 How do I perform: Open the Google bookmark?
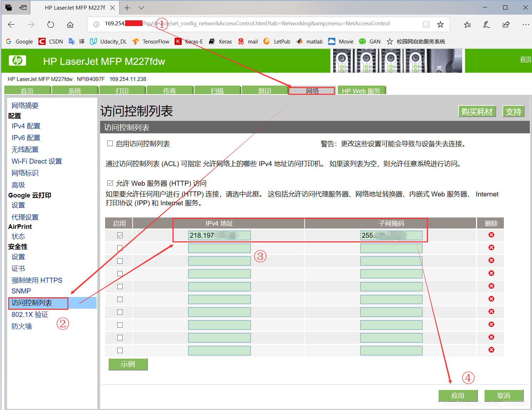click(x=20, y=41)
